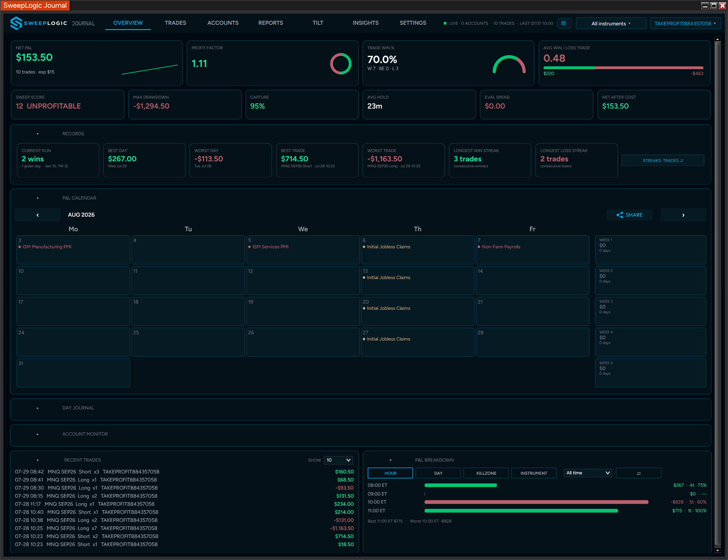
Task: Click the SweepLogic logo icon
Action: [x=16, y=23]
